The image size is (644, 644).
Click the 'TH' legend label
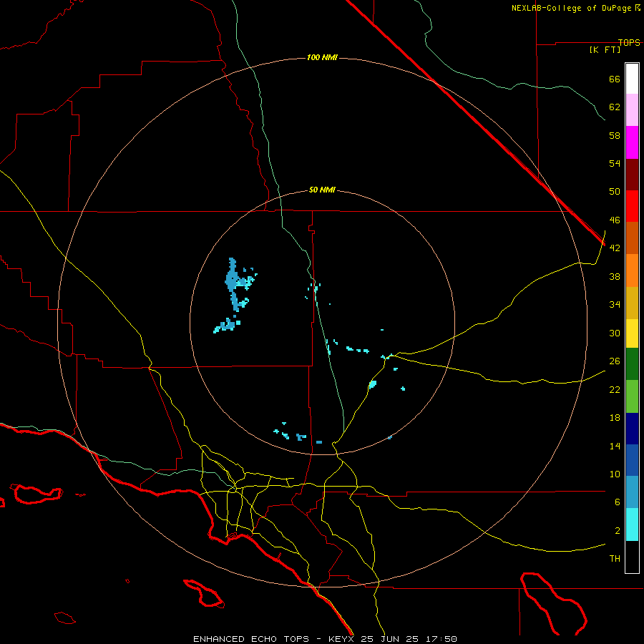point(615,559)
